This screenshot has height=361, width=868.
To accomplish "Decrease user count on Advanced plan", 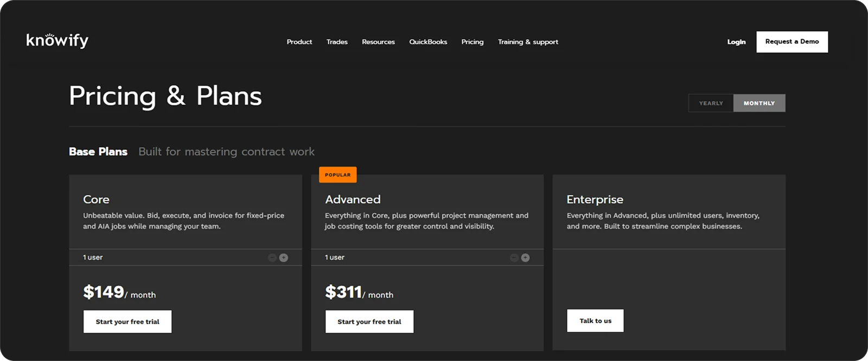I will click(514, 257).
